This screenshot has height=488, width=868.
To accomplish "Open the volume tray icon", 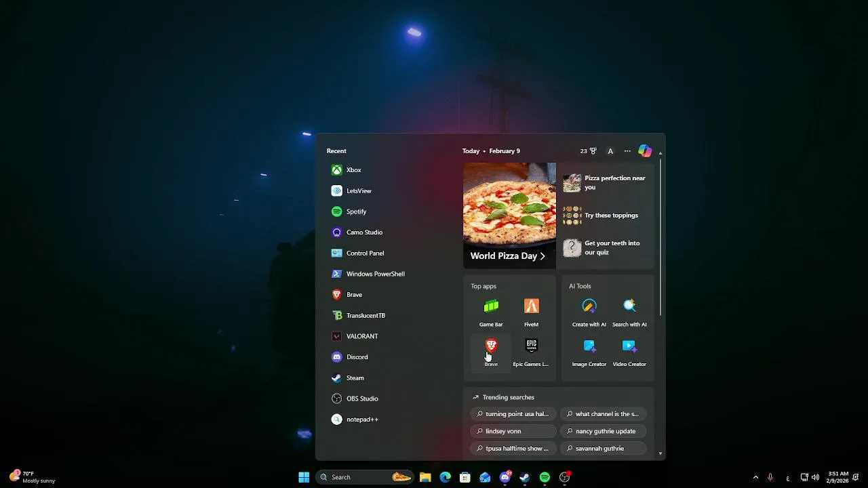I will pos(815,477).
